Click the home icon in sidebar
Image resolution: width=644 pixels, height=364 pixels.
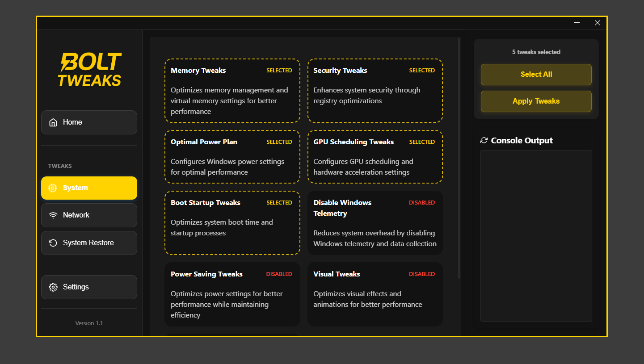pos(53,122)
